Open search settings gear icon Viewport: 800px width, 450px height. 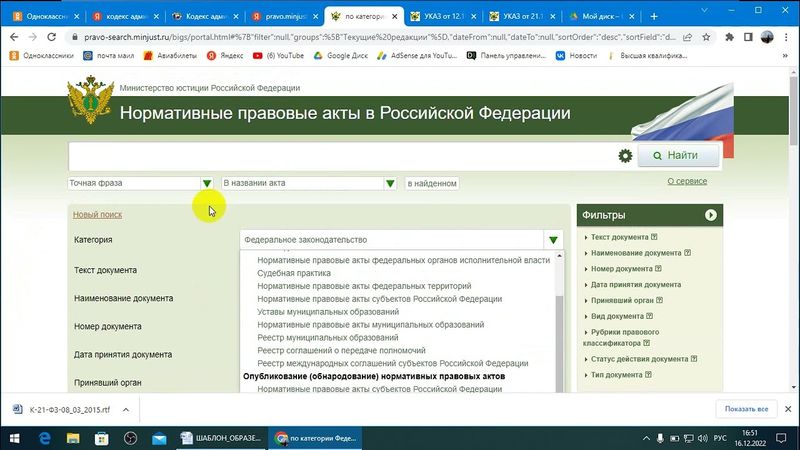(x=625, y=156)
